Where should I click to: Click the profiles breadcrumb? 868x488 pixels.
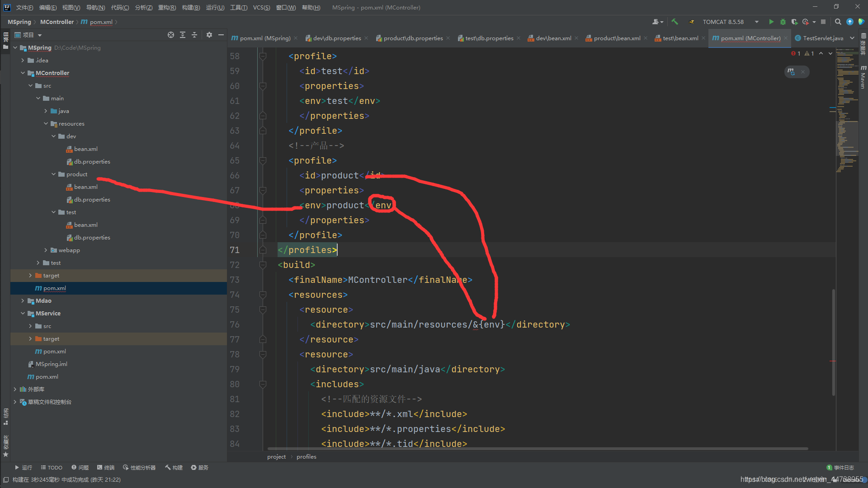tap(306, 457)
